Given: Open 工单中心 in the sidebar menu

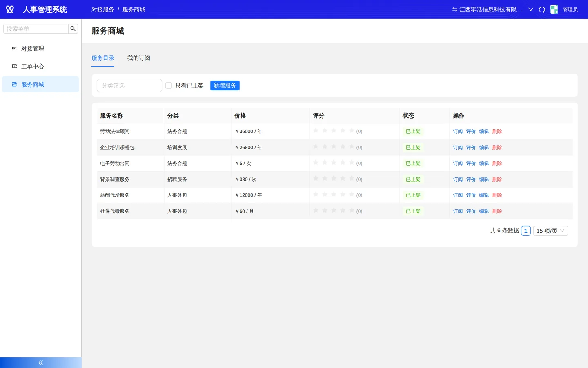Looking at the screenshot, I should (x=40, y=66).
